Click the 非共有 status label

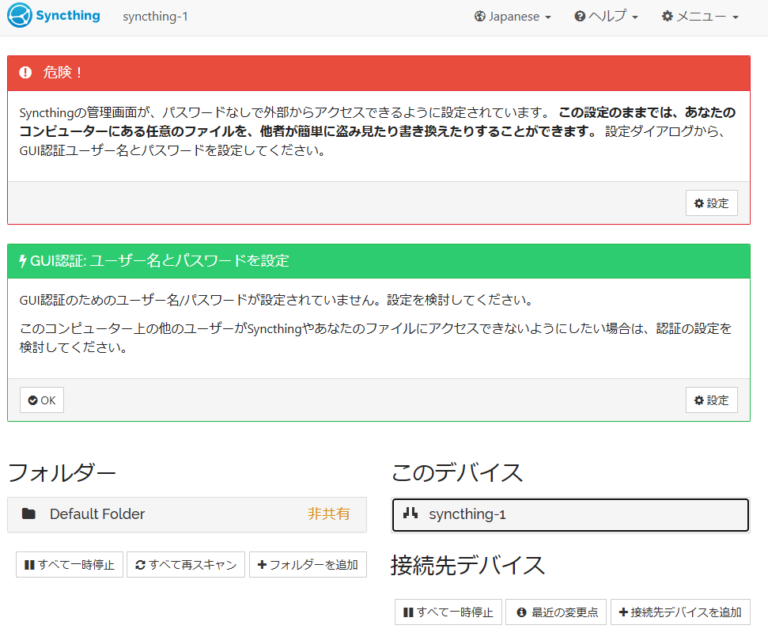329,514
